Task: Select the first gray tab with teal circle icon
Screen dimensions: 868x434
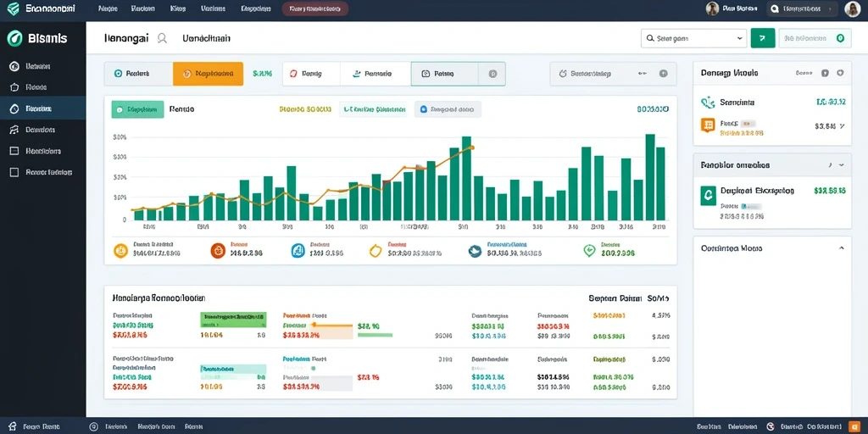Action: [x=138, y=74]
